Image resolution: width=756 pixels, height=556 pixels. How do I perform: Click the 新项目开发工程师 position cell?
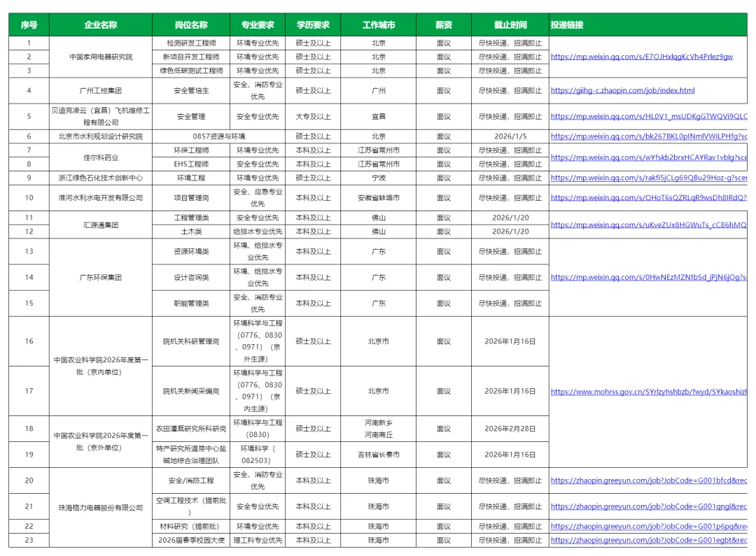click(191, 57)
